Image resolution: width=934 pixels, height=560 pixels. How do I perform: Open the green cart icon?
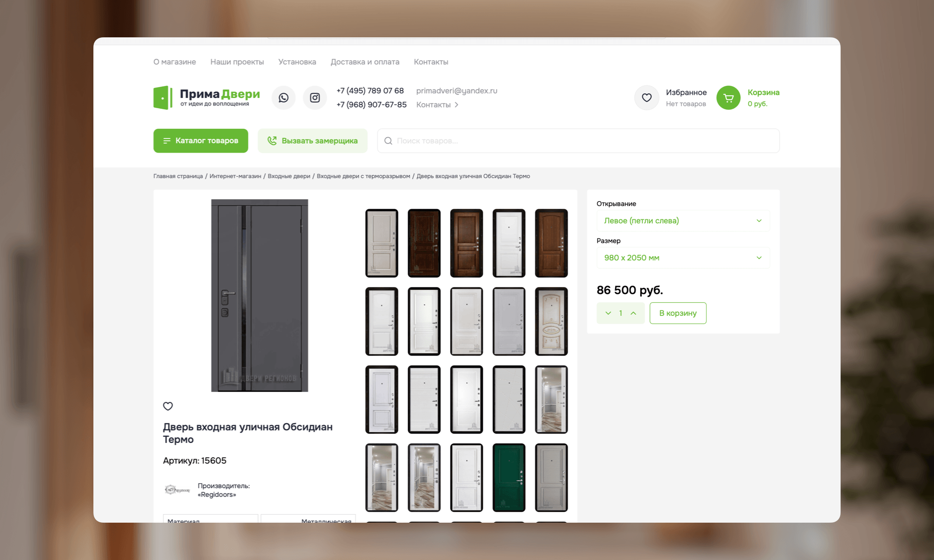click(x=728, y=98)
